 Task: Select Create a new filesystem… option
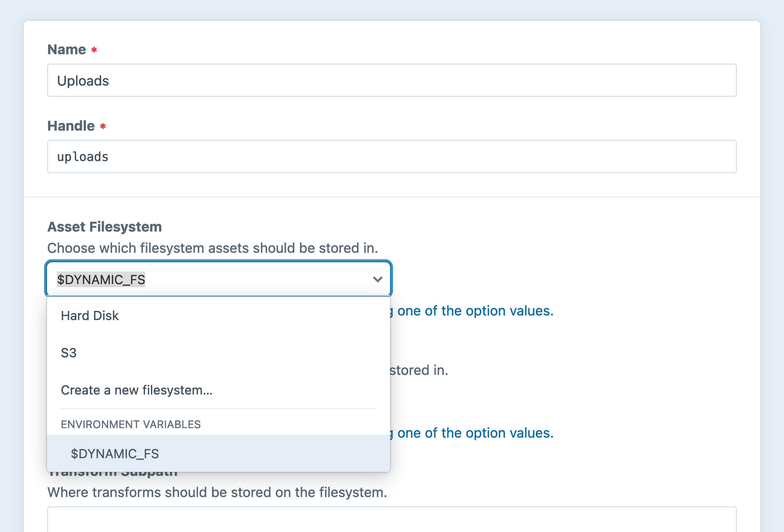click(219, 390)
